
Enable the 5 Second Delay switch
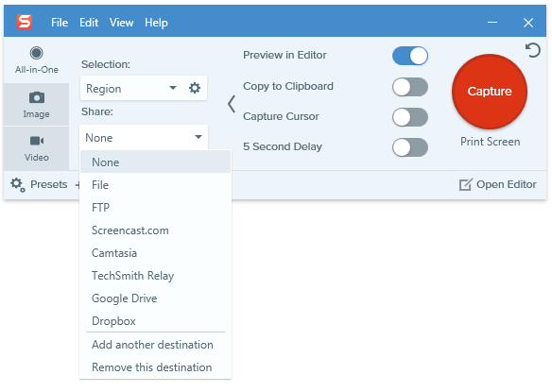[410, 147]
